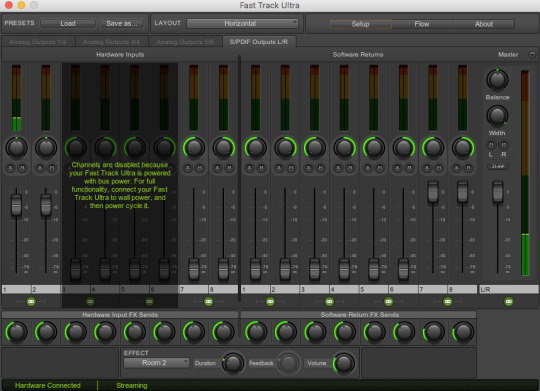
Task: Select the S/PDIF Outputs L/R tab
Action: coord(259,42)
